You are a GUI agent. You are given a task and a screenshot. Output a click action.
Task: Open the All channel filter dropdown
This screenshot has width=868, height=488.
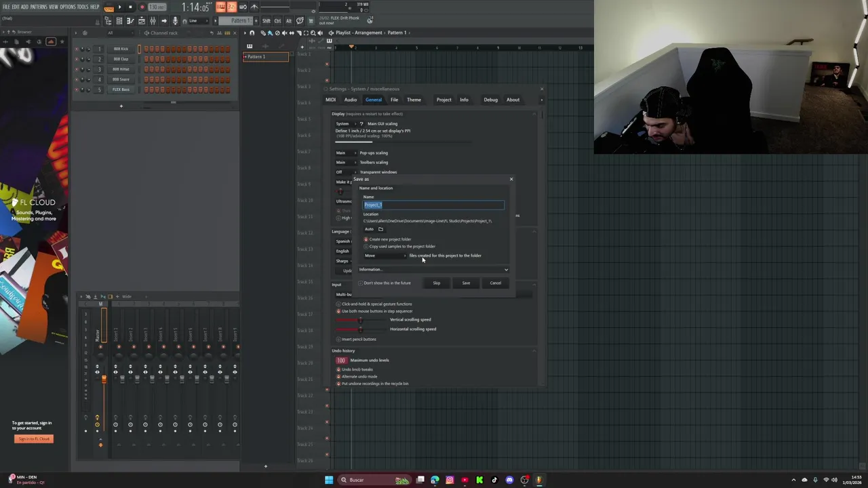120,33
